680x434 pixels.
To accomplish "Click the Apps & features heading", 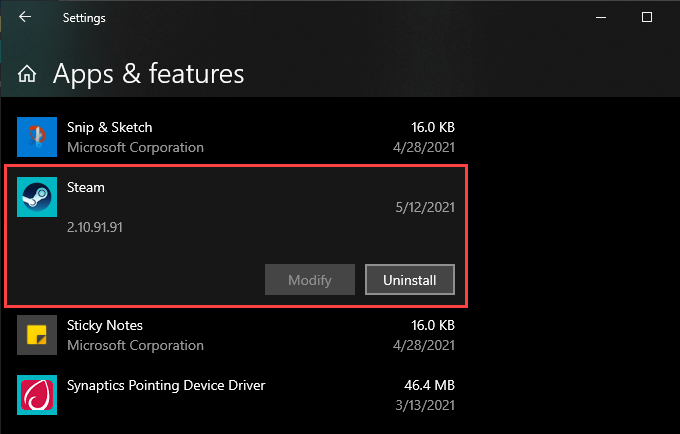I will click(x=148, y=74).
